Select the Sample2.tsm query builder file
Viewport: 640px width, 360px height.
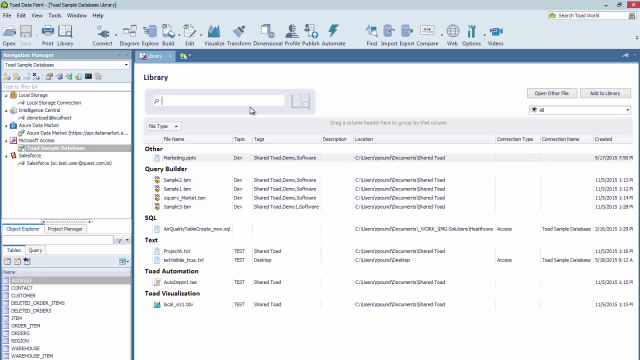177,180
